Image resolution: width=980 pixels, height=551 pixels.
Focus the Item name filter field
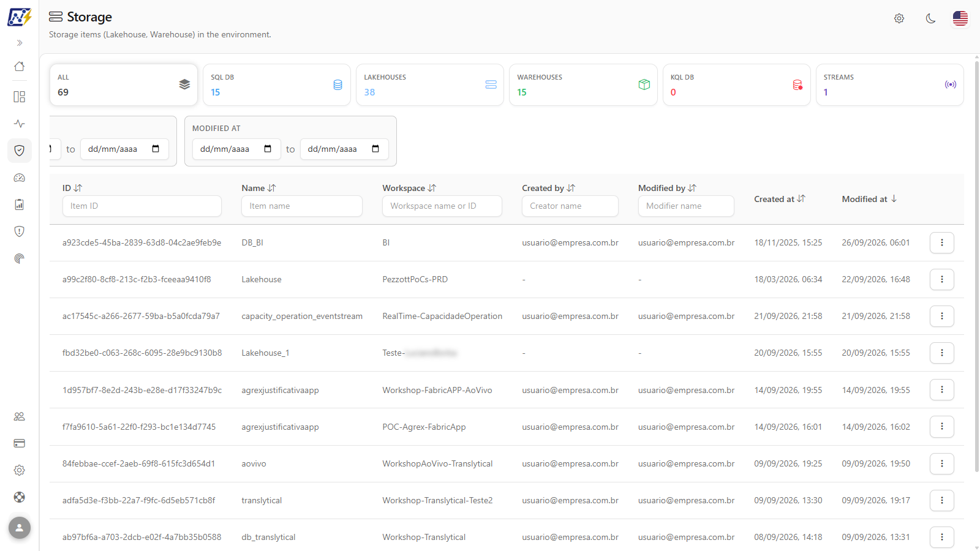tap(302, 206)
